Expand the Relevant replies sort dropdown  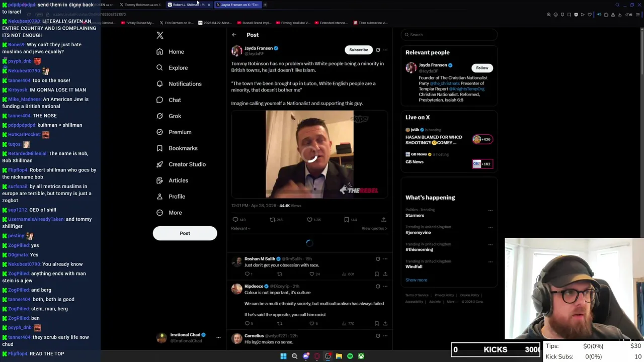point(240,228)
